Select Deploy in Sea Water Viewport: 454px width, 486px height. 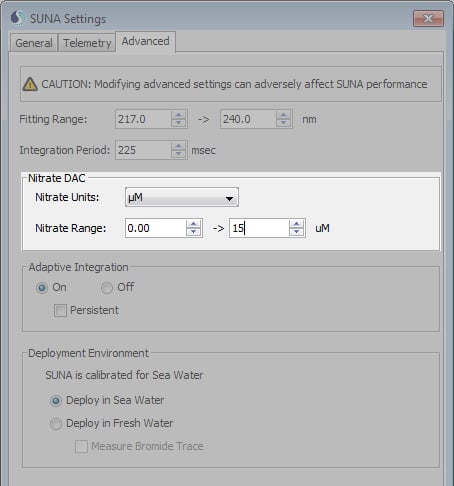56,401
